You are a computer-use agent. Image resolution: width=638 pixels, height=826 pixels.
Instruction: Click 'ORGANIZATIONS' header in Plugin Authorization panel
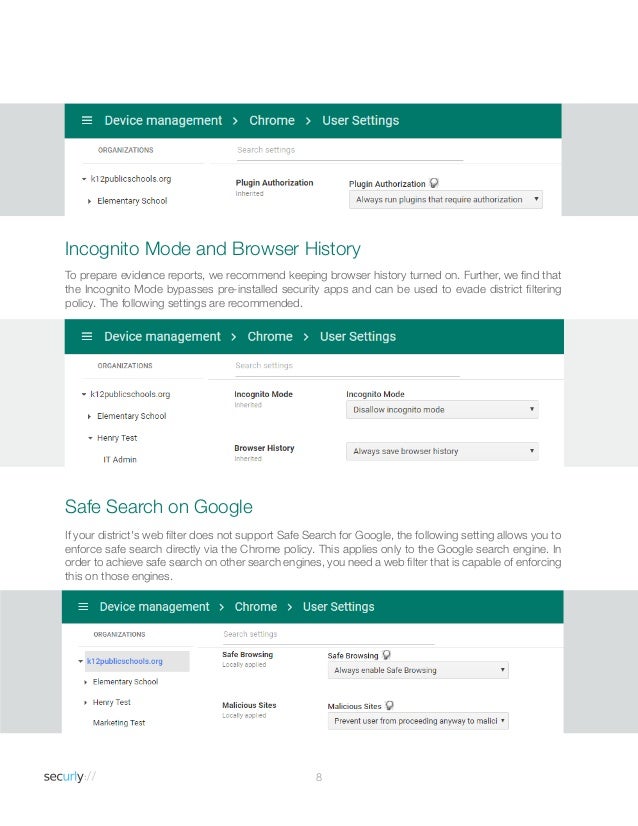point(125,150)
